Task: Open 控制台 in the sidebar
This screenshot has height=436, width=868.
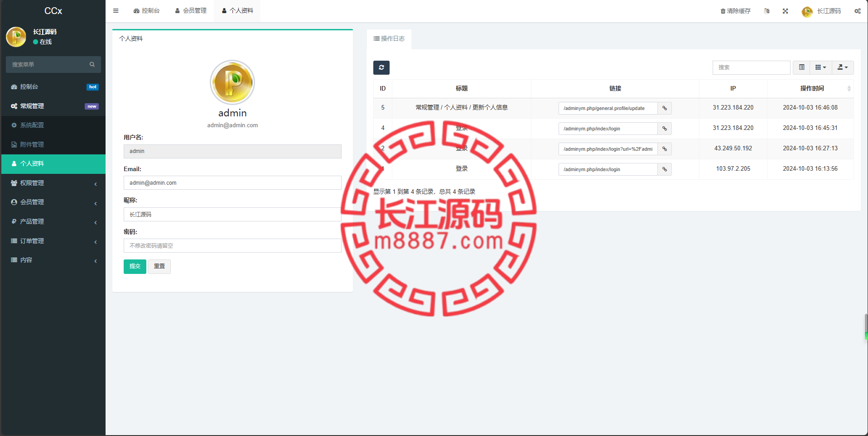Action: tap(53, 86)
